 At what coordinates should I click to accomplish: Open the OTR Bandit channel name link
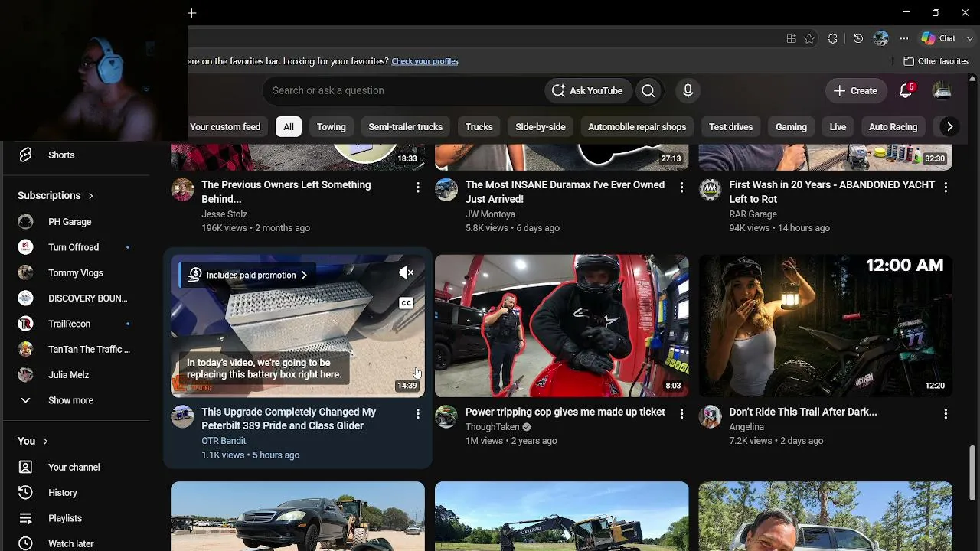(224, 441)
